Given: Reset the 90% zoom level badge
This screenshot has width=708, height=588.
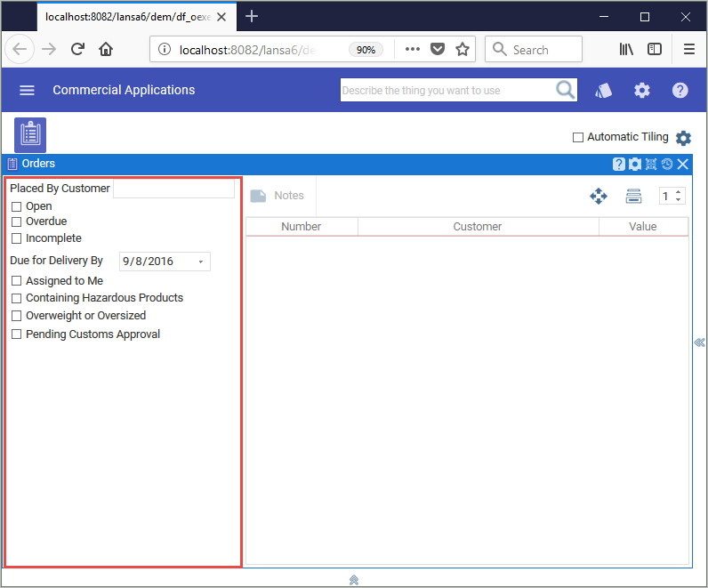Looking at the screenshot, I should pyautogui.click(x=366, y=50).
